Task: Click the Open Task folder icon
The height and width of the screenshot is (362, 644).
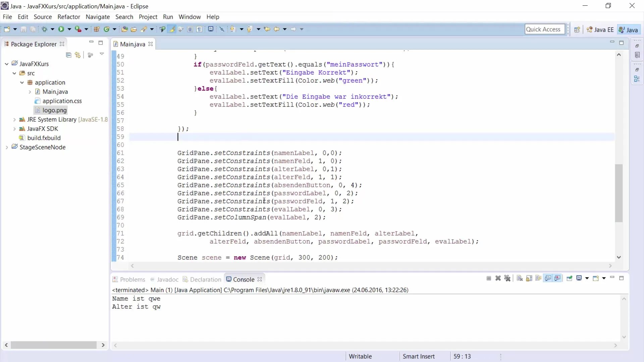Action: click(134, 29)
